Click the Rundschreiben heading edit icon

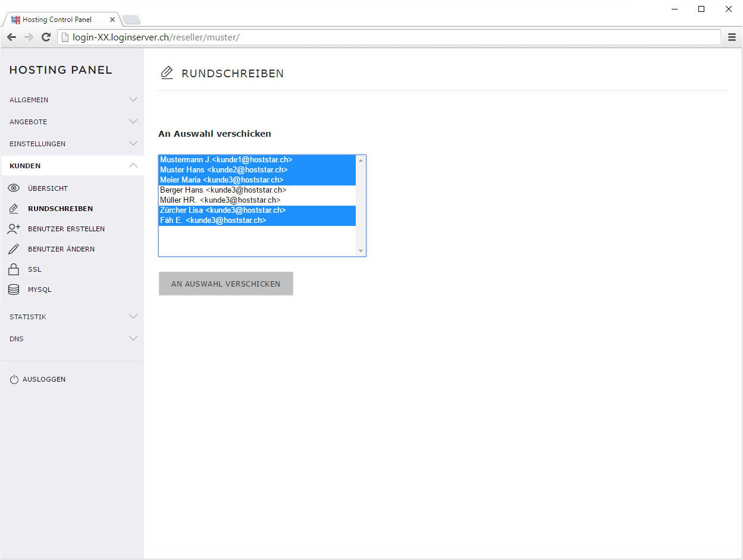[167, 73]
